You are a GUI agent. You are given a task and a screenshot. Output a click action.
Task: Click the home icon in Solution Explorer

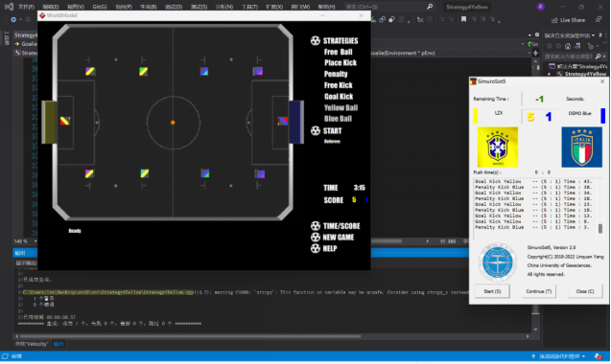pos(568,46)
